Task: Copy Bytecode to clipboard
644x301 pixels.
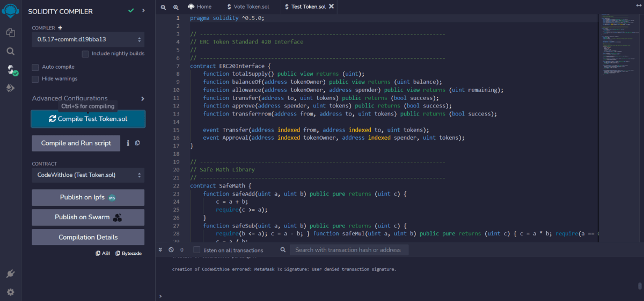Action: [x=128, y=253]
